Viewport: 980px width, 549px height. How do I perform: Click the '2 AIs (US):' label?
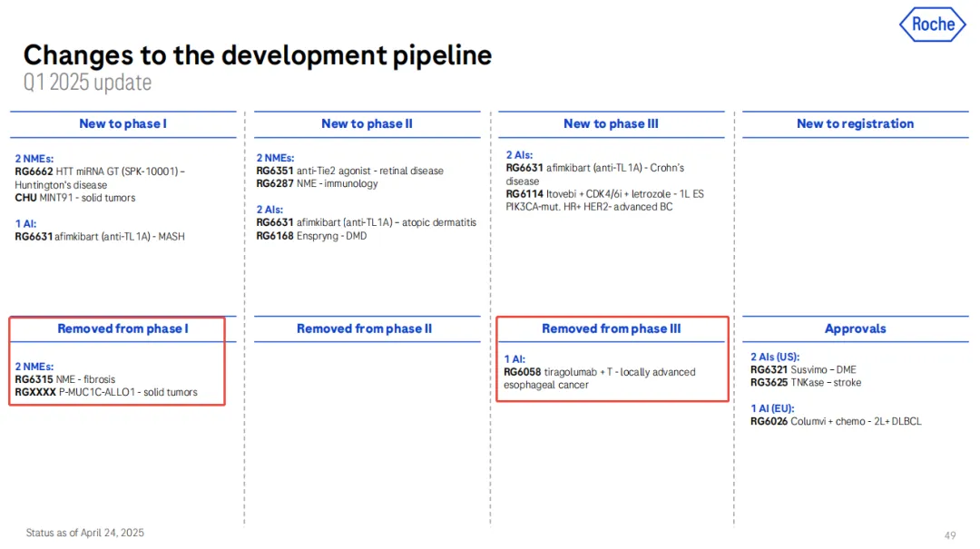point(775,357)
